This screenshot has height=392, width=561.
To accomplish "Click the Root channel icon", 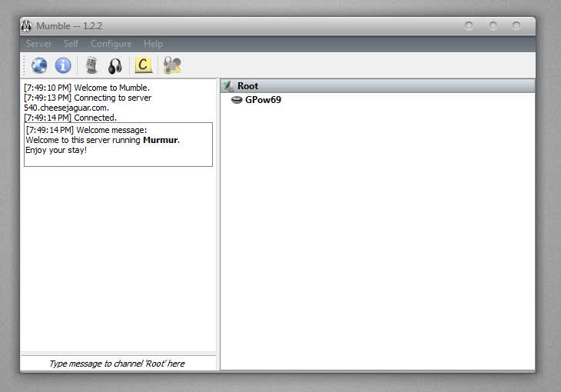I will (228, 86).
